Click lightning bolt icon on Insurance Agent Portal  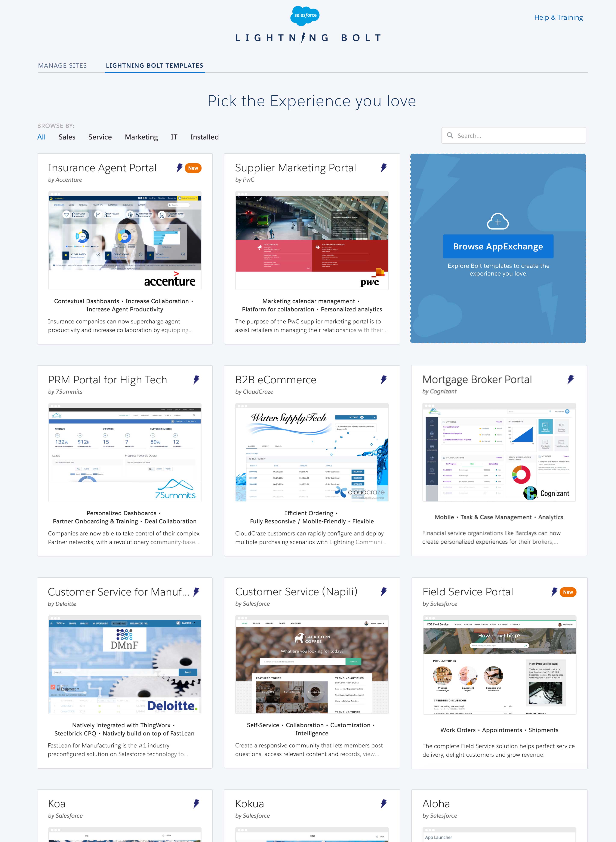click(179, 168)
